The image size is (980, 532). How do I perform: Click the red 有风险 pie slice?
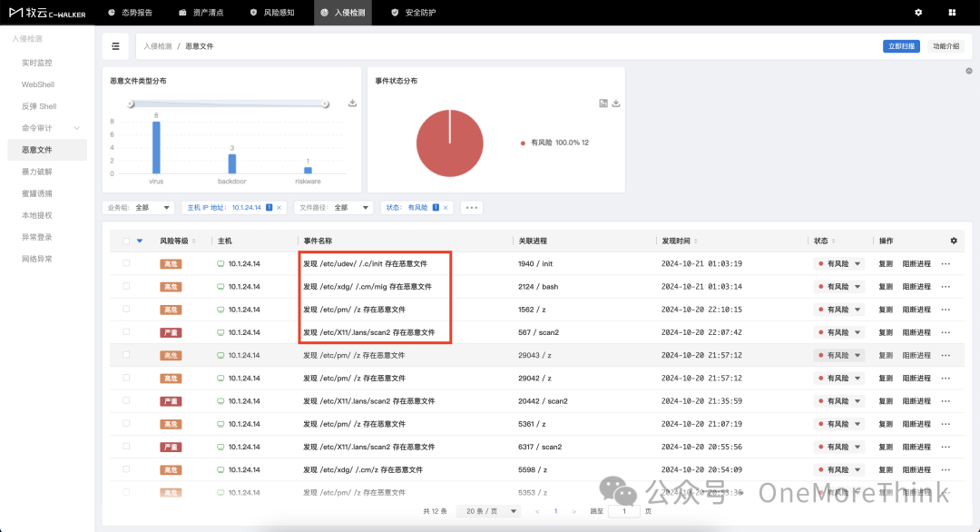tap(450, 143)
